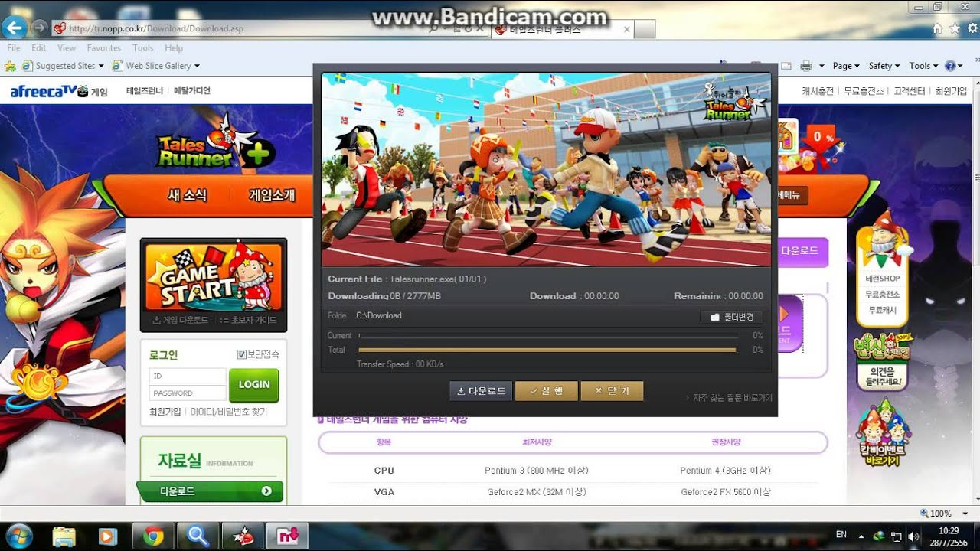Open the View menu
Screen dimensions: 980x551
(x=67, y=47)
